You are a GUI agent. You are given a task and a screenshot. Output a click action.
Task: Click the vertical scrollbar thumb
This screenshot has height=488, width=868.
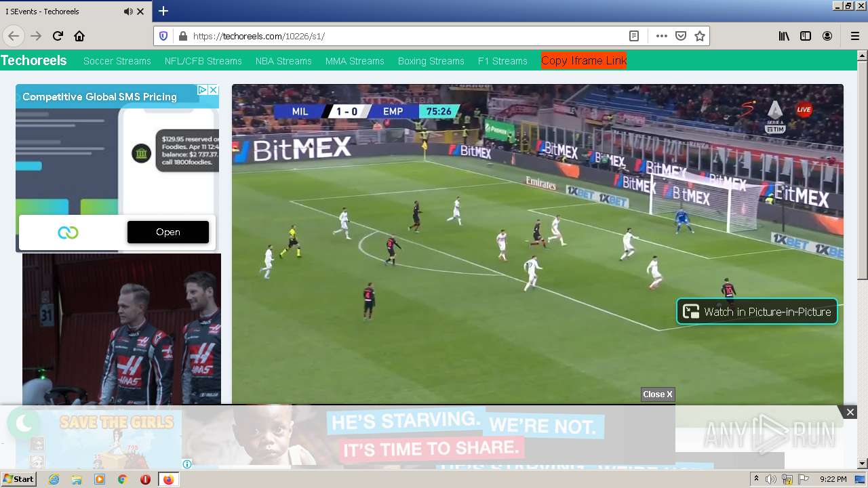point(863,170)
